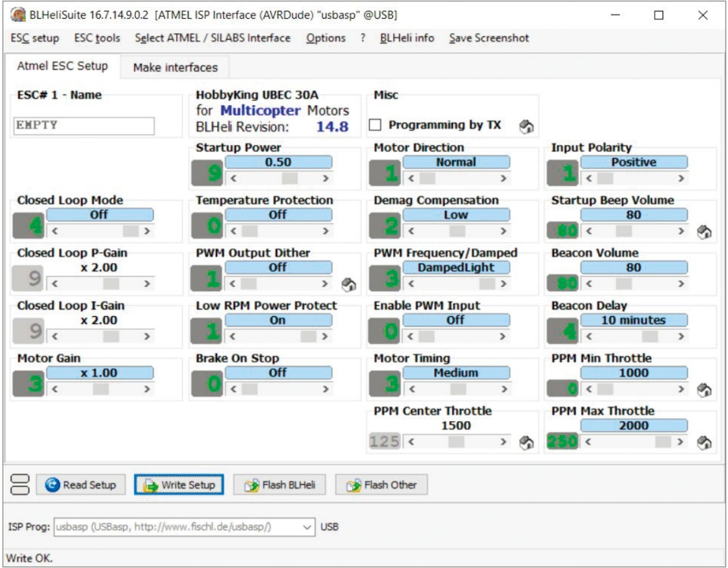Reset PPM Max Throttle default icon
Viewport: 728px width, 568px height.
click(704, 443)
